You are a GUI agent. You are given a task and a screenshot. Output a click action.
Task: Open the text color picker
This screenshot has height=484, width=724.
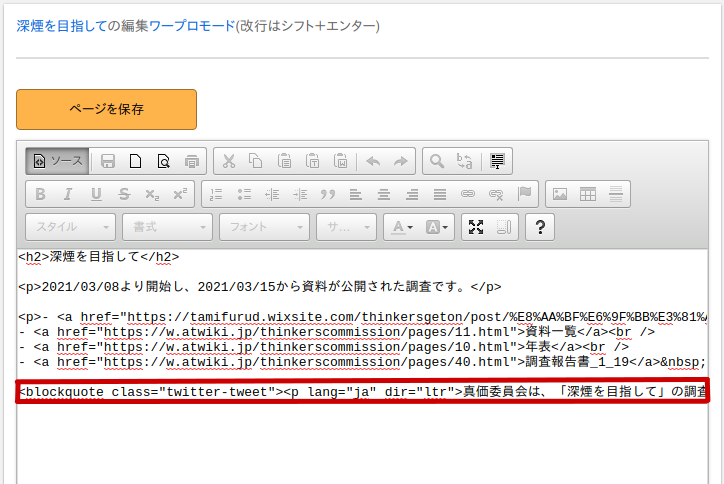402,227
